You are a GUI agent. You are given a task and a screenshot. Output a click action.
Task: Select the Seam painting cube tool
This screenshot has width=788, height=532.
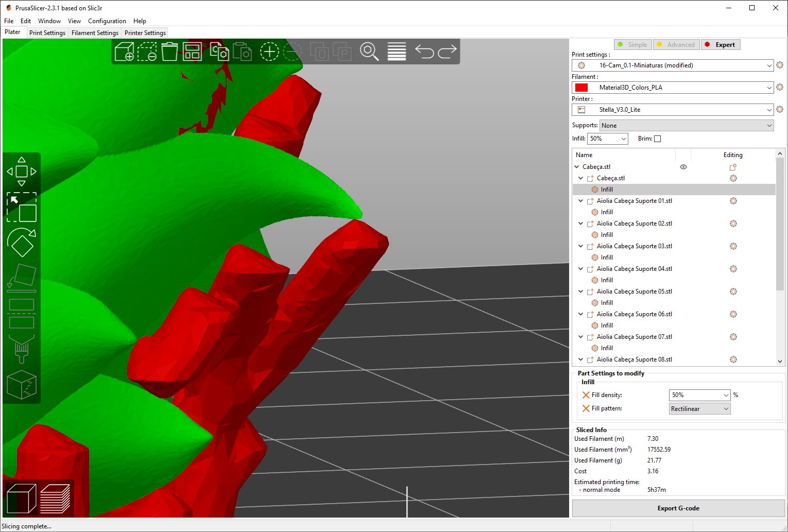pos(22,384)
